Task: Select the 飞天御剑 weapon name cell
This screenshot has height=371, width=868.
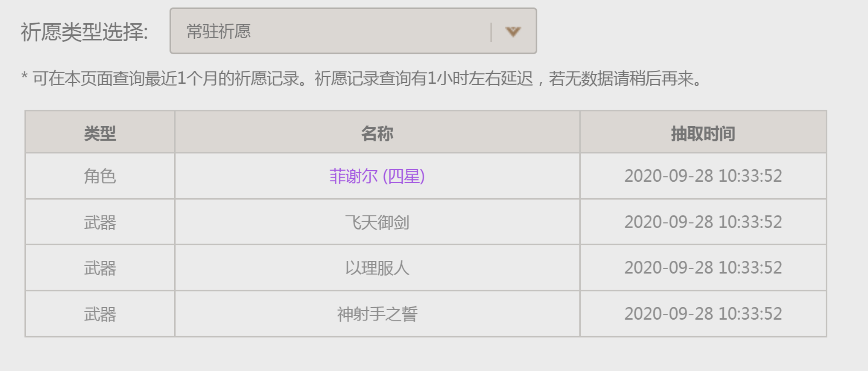Action: click(x=377, y=222)
